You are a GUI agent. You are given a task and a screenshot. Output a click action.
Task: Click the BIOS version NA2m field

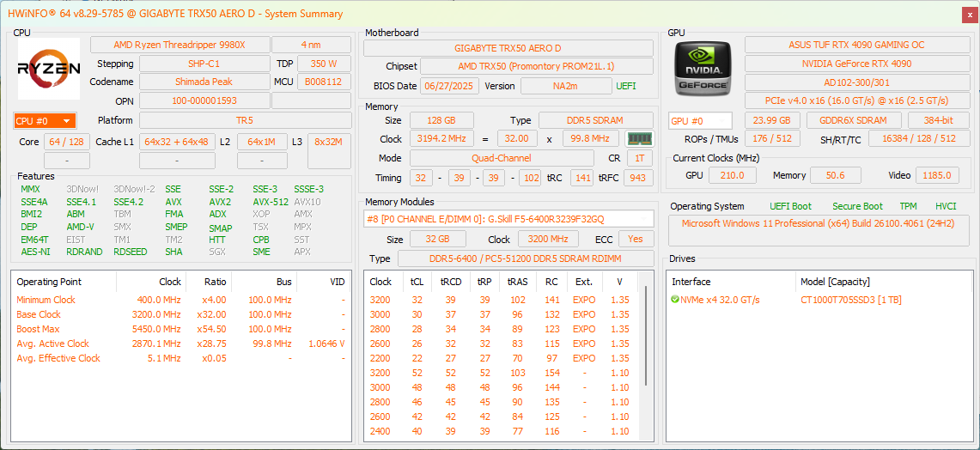(566, 86)
